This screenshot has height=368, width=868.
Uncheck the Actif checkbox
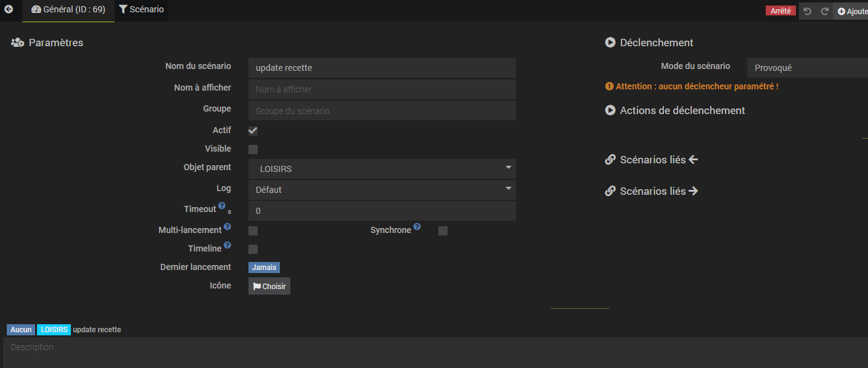[x=253, y=131]
